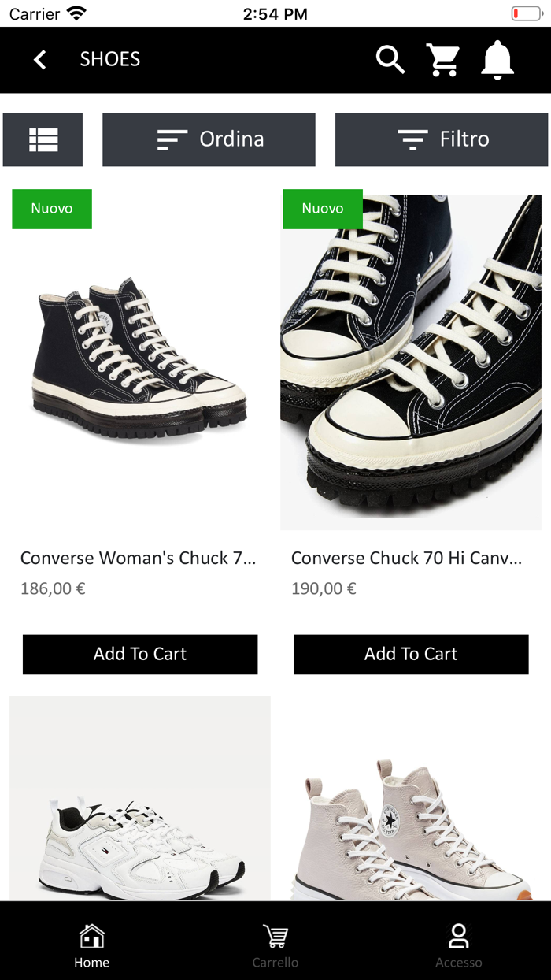
Task: Tap the Converse Woman's Chuck 7... title
Action: click(x=139, y=559)
